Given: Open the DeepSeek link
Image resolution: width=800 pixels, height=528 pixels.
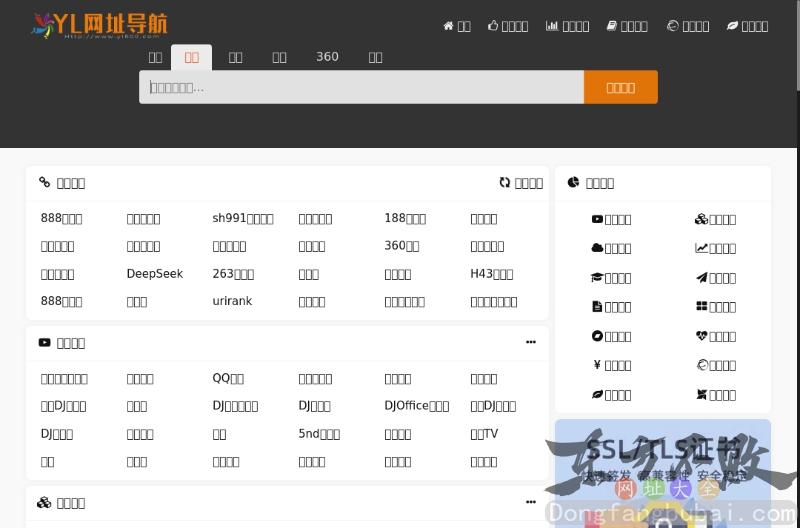Looking at the screenshot, I should (x=155, y=274).
